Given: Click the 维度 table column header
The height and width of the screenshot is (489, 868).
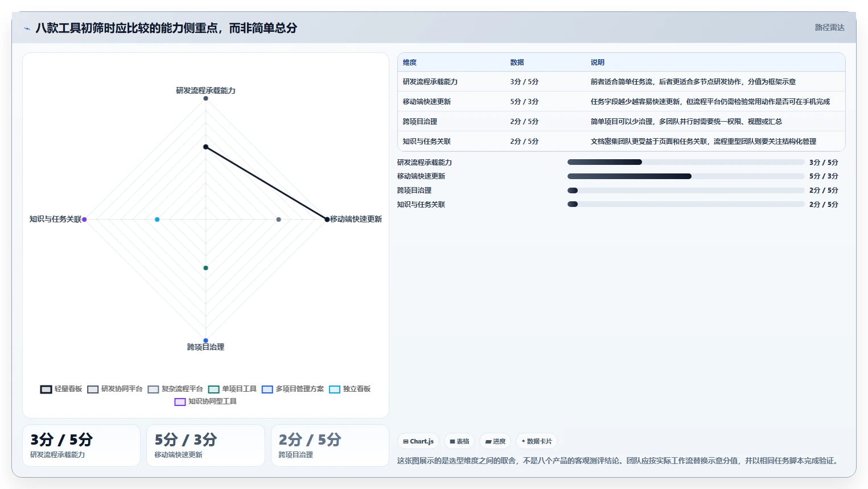Looking at the screenshot, I should [x=410, y=63].
